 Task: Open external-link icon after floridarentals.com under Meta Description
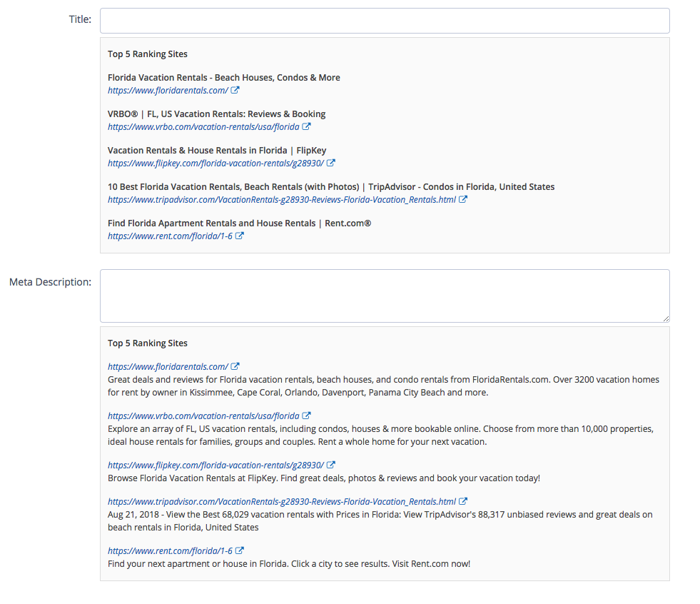[235, 366]
